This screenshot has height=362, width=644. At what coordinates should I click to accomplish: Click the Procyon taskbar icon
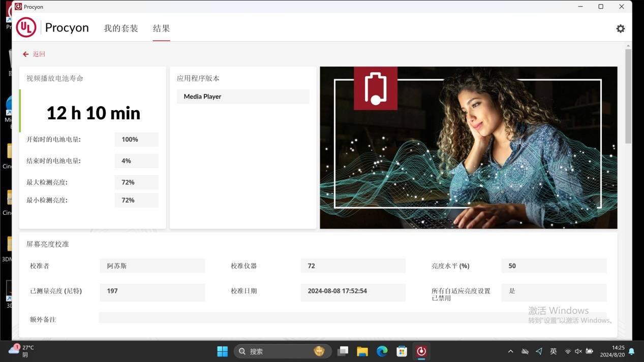pyautogui.click(x=421, y=351)
